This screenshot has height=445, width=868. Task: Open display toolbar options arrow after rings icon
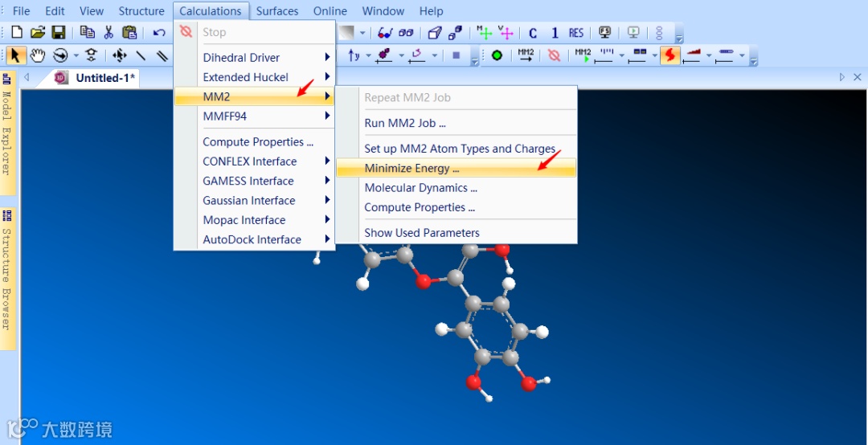point(678,38)
